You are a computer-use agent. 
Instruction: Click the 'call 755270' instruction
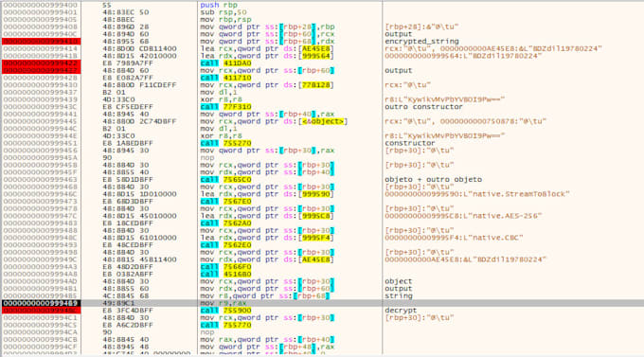tap(226, 143)
